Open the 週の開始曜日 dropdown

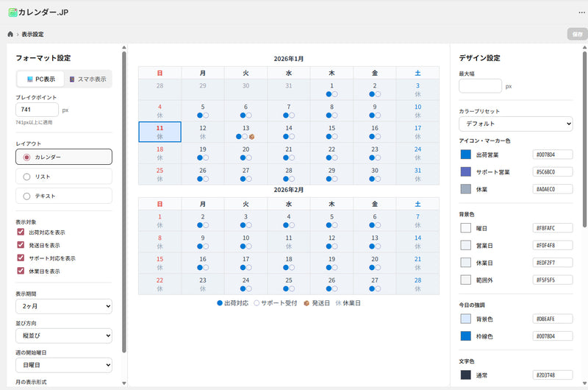pos(63,364)
